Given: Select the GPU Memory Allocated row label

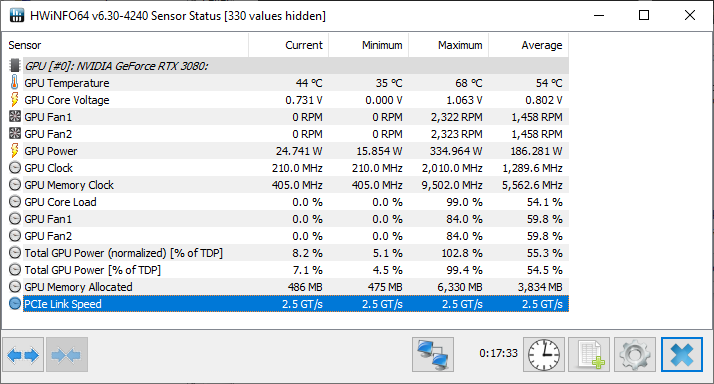Looking at the screenshot, I should tap(78, 287).
